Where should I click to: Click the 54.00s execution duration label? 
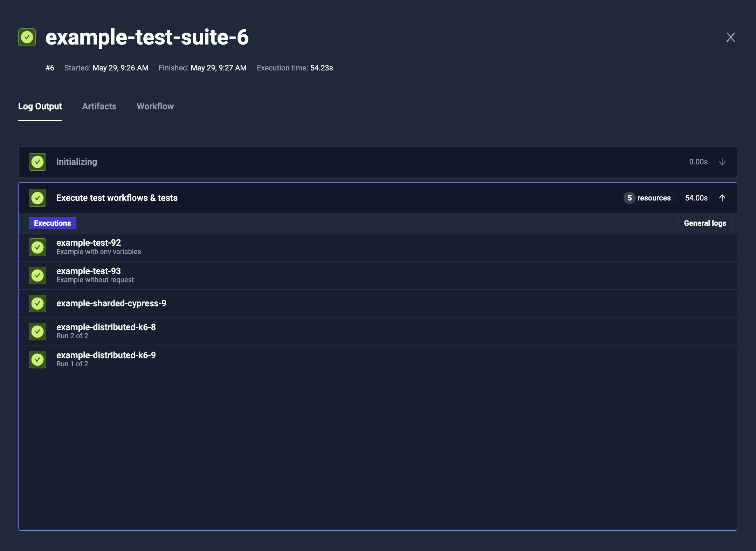(x=696, y=198)
